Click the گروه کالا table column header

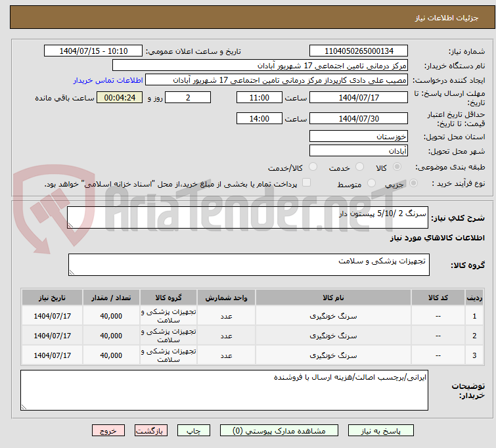pyautogui.click(x=168, y=298)
